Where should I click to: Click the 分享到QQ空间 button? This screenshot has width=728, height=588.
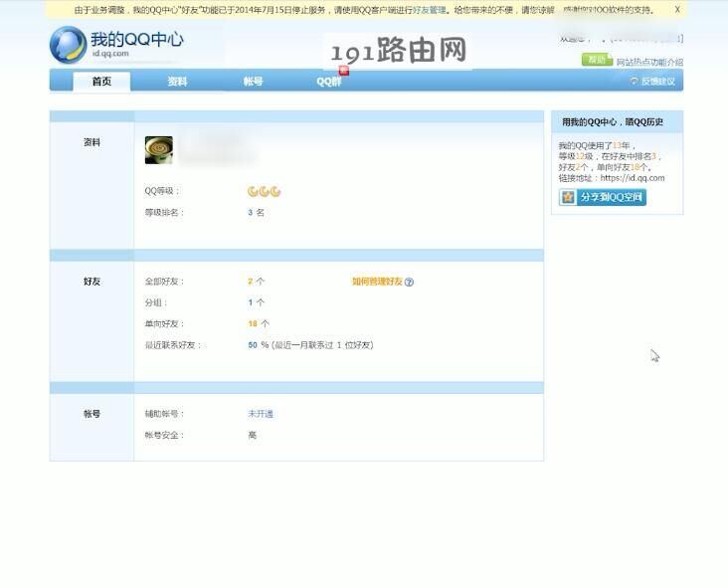point(602,197)
